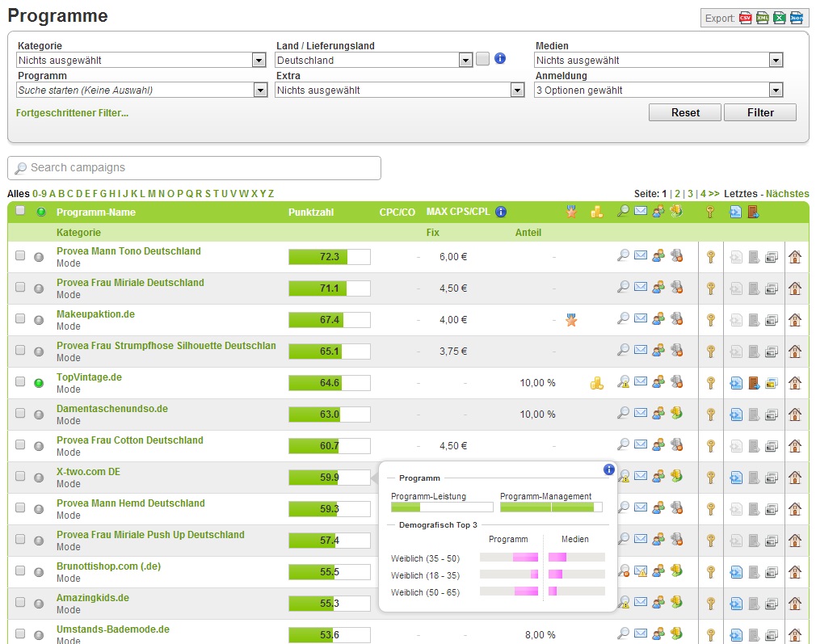816x644 pixels.
Task: Select the Provea Mann Tono Deutschland row checkbox
Action: pos(20,255)
